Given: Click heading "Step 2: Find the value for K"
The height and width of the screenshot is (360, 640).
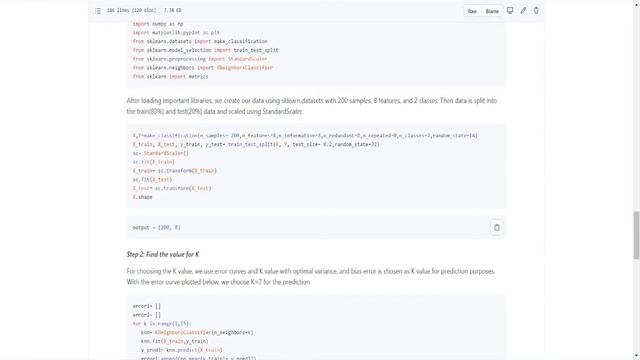Looking at the screenshot, I should (x=163, y=254).
